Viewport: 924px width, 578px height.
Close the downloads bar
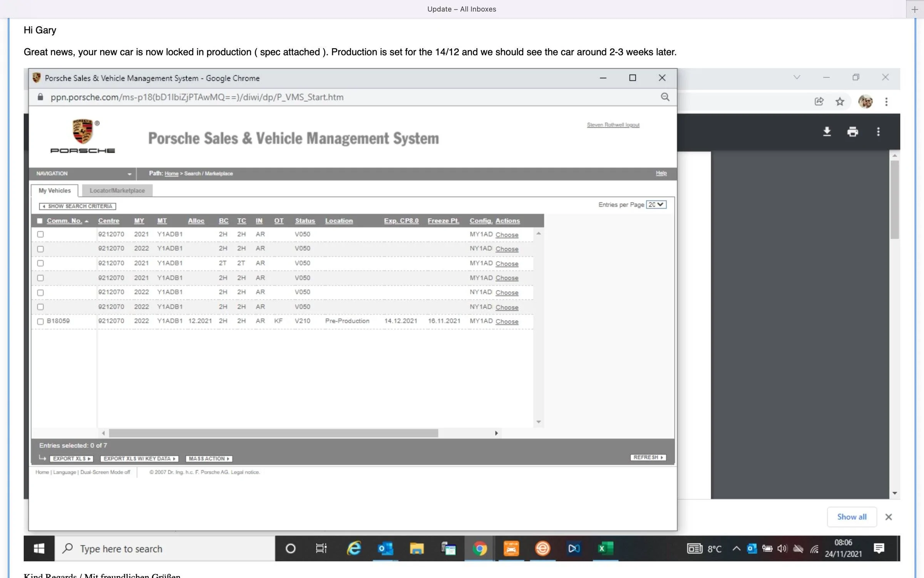[x=889, y=517]
